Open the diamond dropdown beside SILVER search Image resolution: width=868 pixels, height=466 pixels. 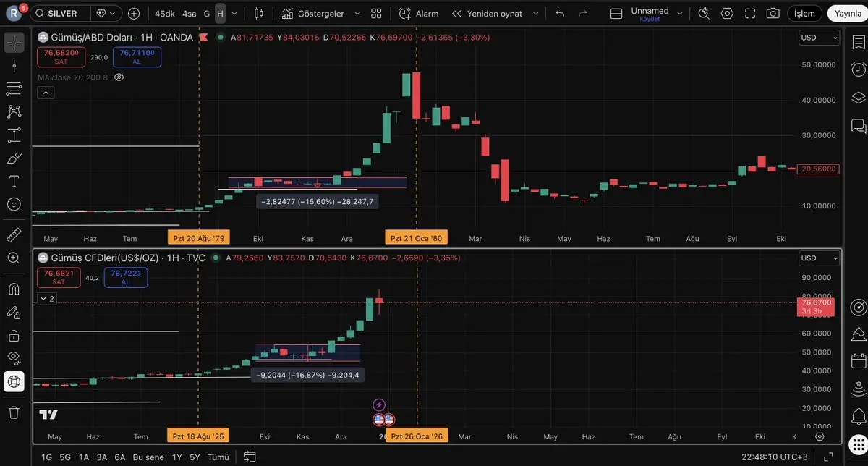106,14
